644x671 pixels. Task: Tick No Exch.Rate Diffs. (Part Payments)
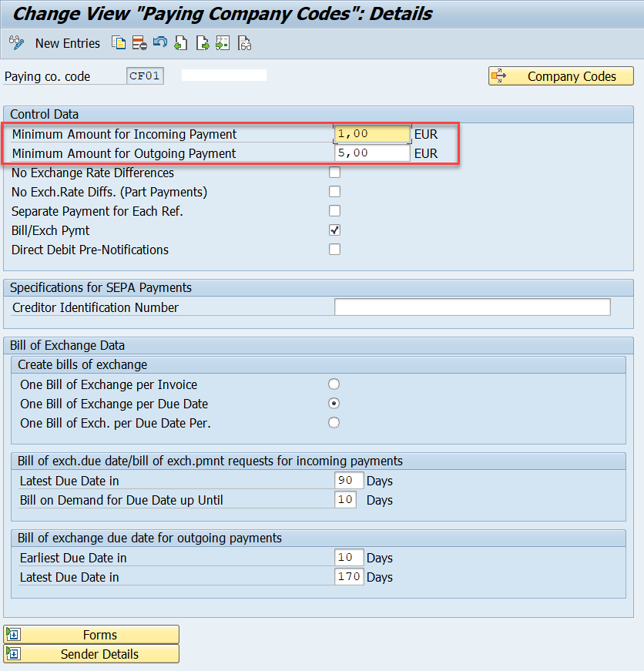(334, 192)
